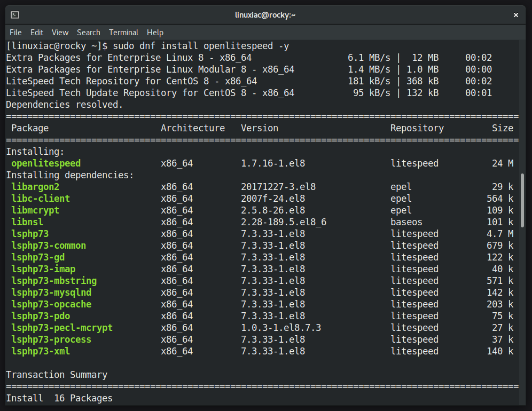Click the terminal icon in the title bar

pos(15,15)
